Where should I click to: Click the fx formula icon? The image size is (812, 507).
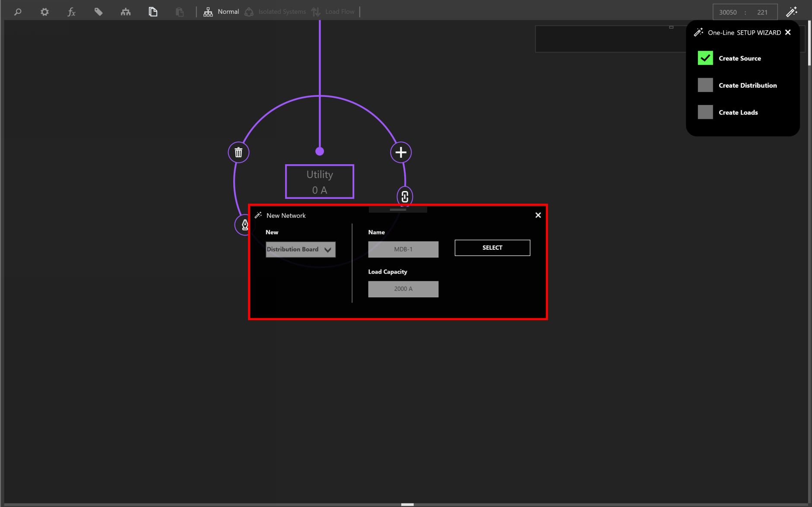[x=72, y=12]
